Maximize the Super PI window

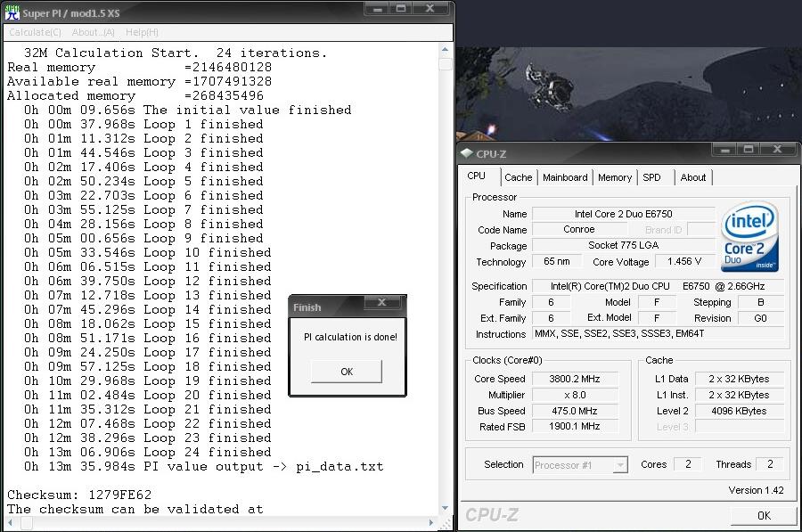pyautogui.click(x=401, y=9)
